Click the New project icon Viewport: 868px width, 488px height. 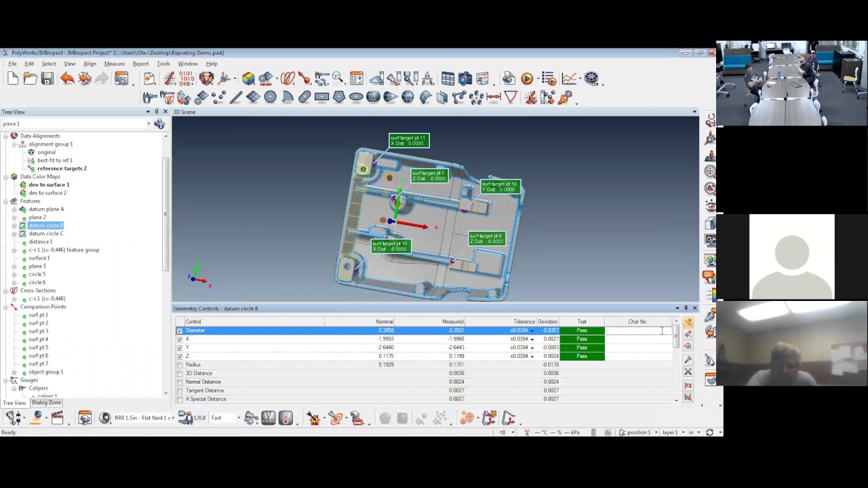[x=13, y=79]
